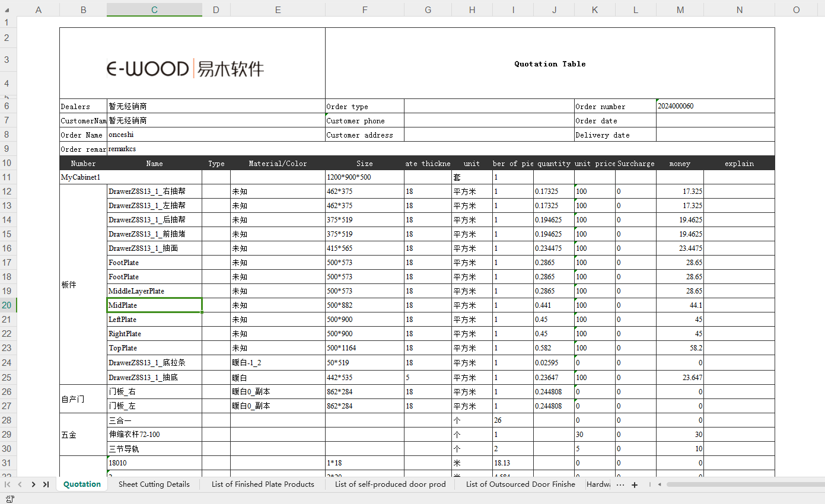
Task: Select column C header
Action: 154,9
